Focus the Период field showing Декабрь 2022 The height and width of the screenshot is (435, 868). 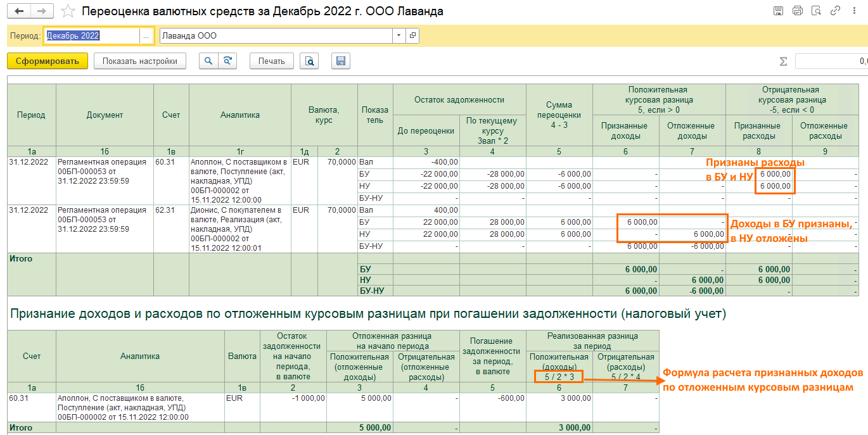point(93,36)
